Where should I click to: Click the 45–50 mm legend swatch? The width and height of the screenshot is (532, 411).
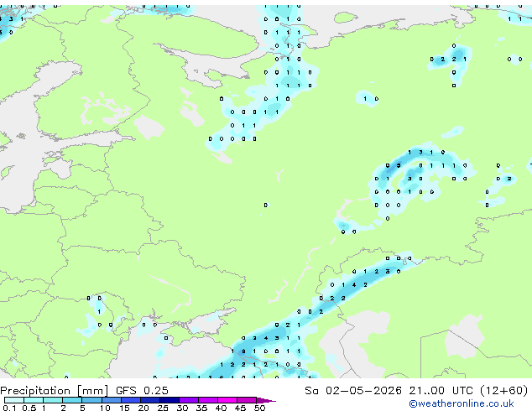[x=247, y=400]
